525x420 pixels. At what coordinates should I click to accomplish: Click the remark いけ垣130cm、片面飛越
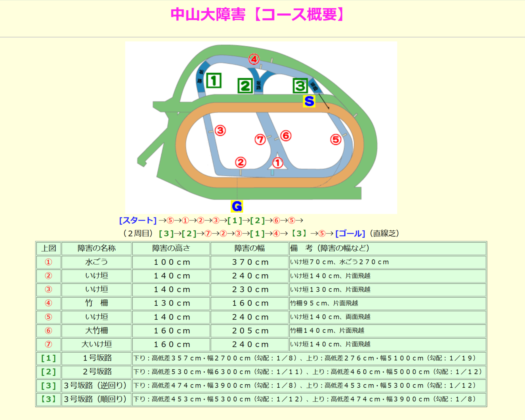tap(330, 289)
